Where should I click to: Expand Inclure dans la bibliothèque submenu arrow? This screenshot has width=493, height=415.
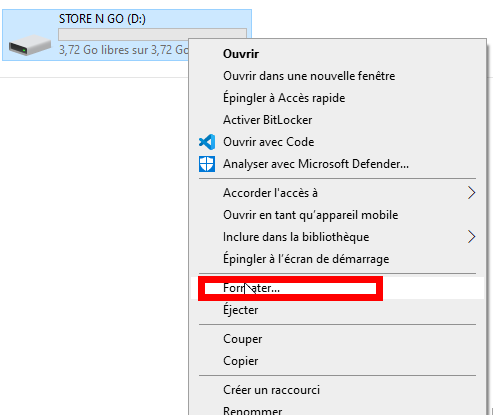coord(471,237)
